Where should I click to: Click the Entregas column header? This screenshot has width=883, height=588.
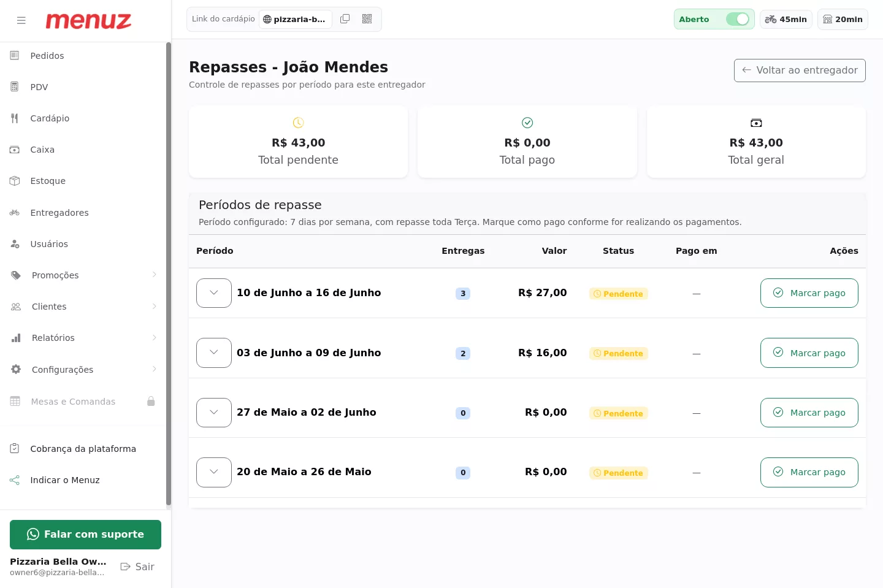tap(463, 251)
